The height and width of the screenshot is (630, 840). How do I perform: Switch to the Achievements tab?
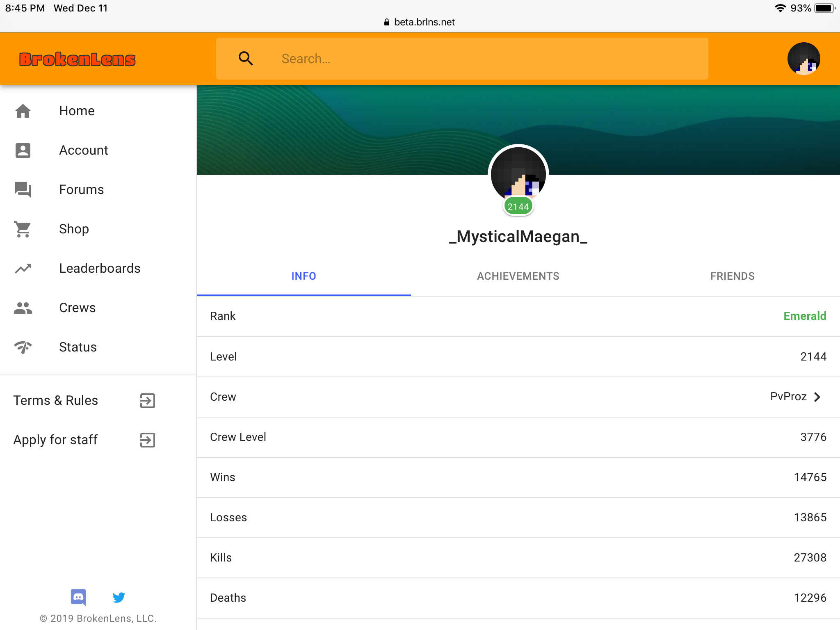[x=518, y=276]
